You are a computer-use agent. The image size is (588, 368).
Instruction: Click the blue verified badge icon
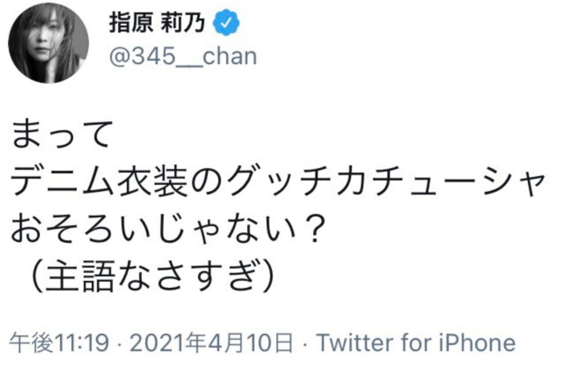[x=226, y=23]
